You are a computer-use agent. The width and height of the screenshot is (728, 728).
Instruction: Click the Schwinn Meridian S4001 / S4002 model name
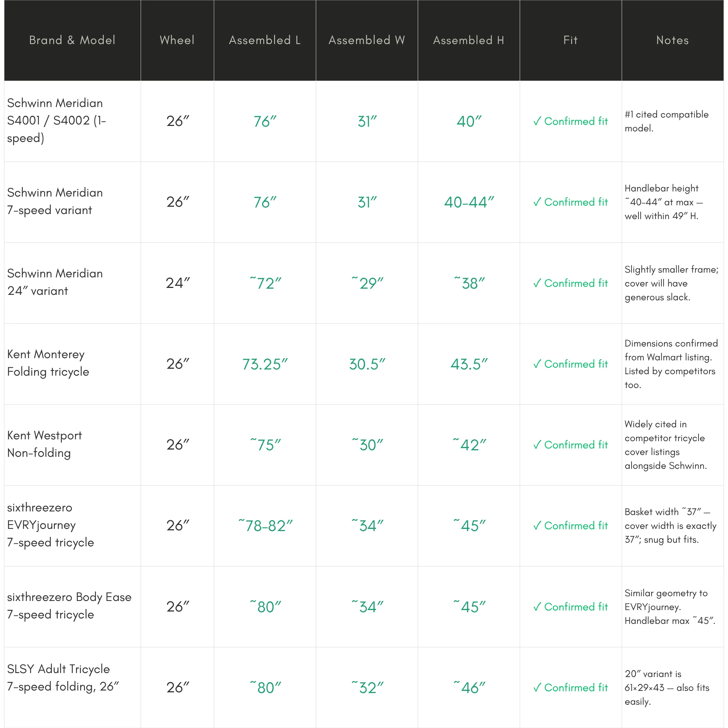[56, 120]
